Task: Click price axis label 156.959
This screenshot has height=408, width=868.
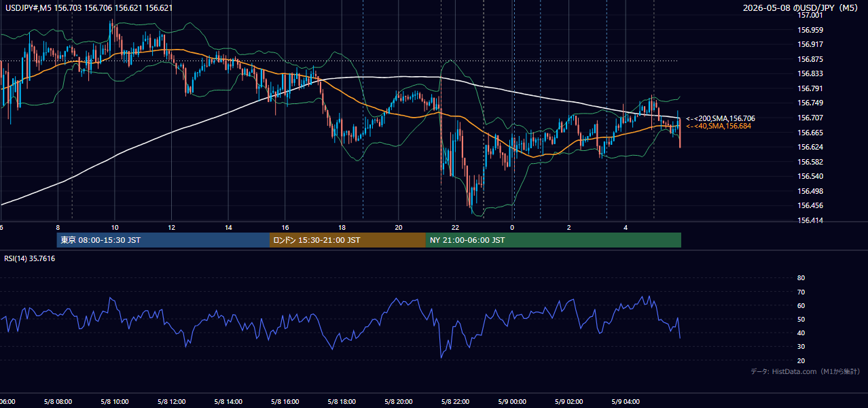Action: tap(811, 30)
